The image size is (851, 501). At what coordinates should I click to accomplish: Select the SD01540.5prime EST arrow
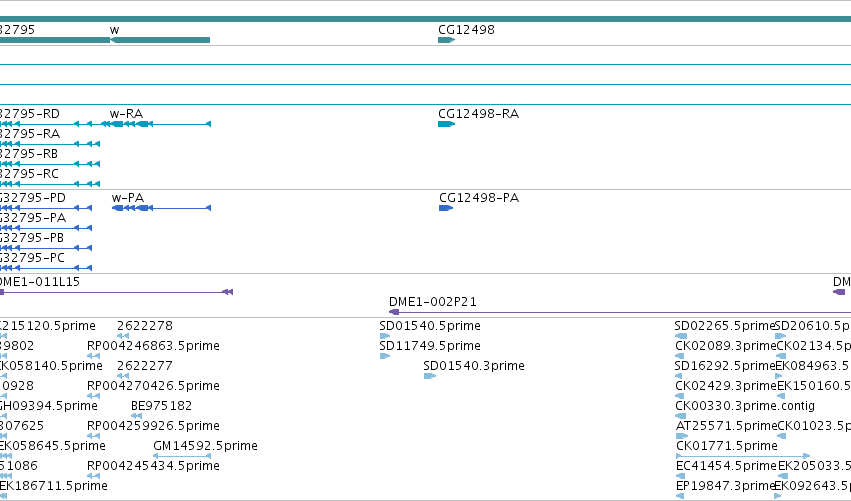[385, 336]
